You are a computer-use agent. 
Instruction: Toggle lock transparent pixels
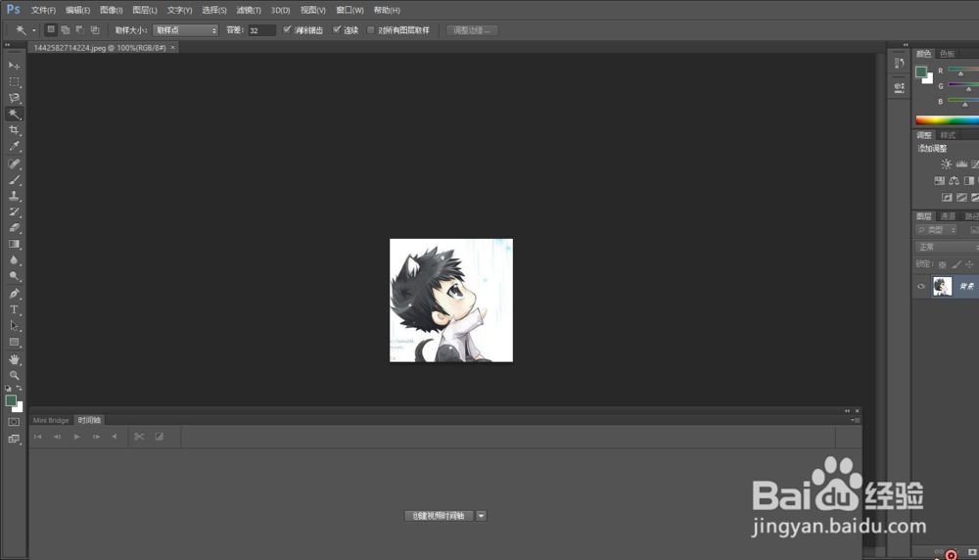[x=942, y=264]
